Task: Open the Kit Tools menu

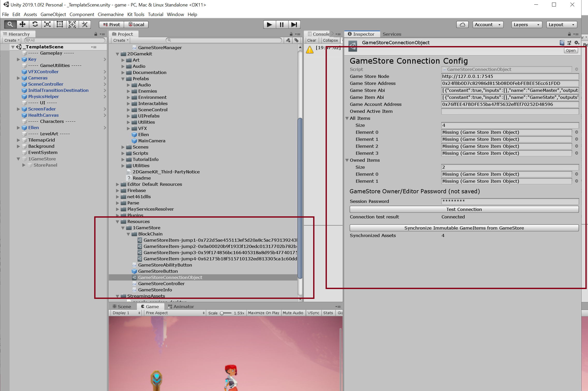Action: pos(136,14)
